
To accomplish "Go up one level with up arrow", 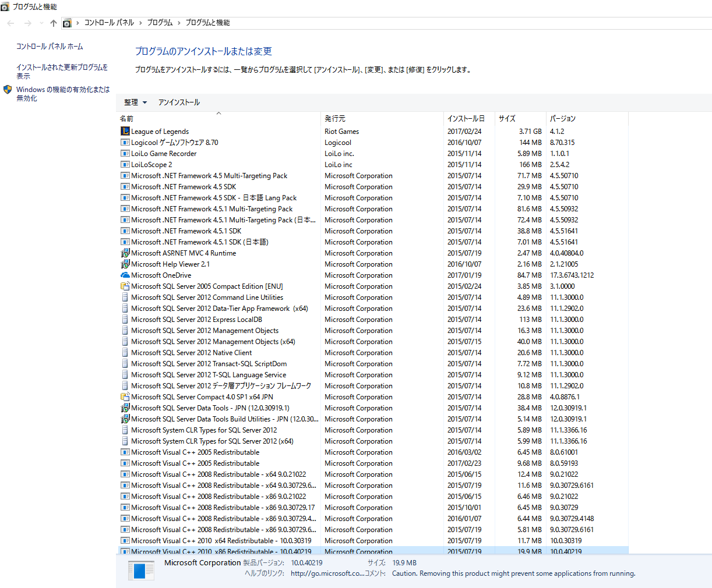I will tap(53, 23).
